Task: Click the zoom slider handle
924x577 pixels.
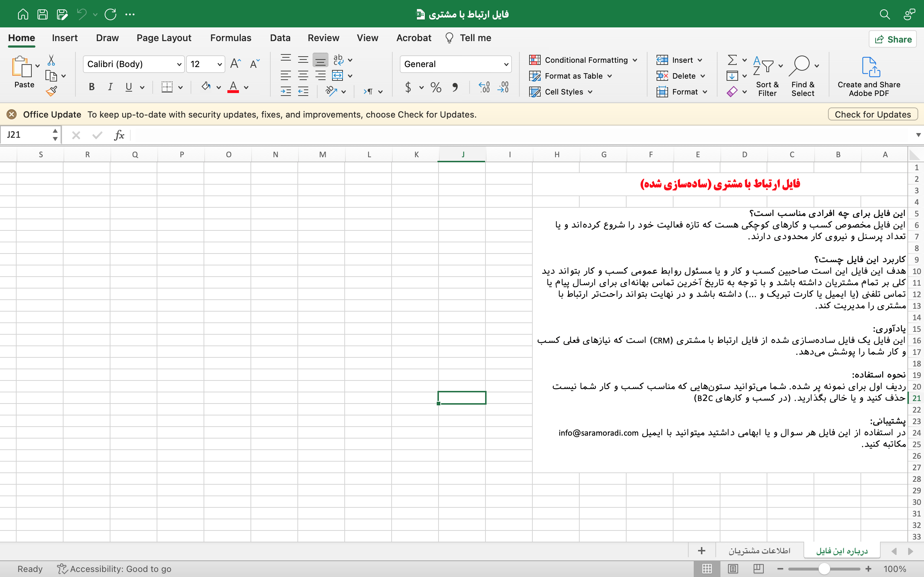Action: click(824, 569)
